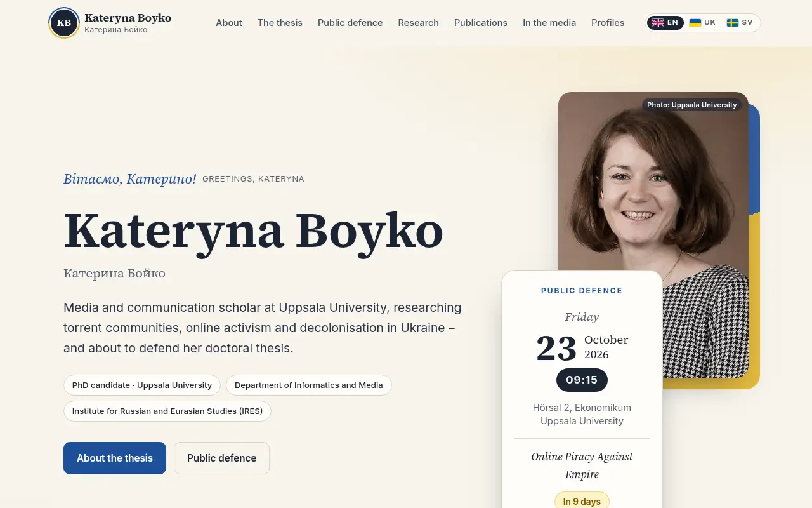Open Public defence in the navigation bar
The width and height of the screenshot is (812, 508).
350,23
